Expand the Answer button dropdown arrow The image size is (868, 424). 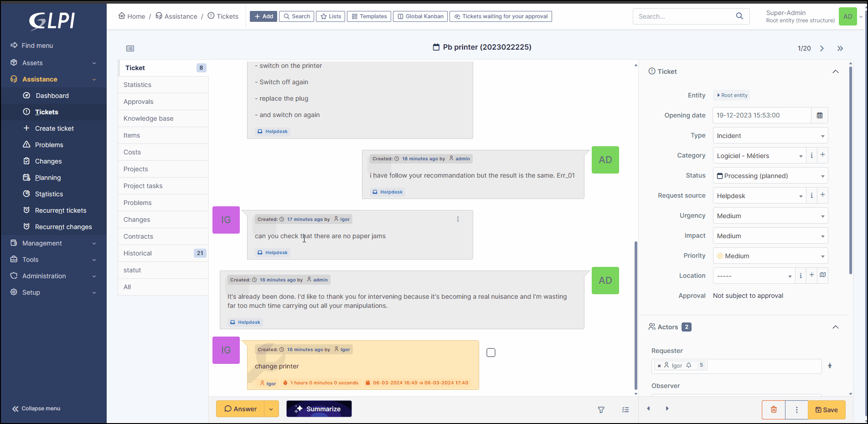(271, 409)
